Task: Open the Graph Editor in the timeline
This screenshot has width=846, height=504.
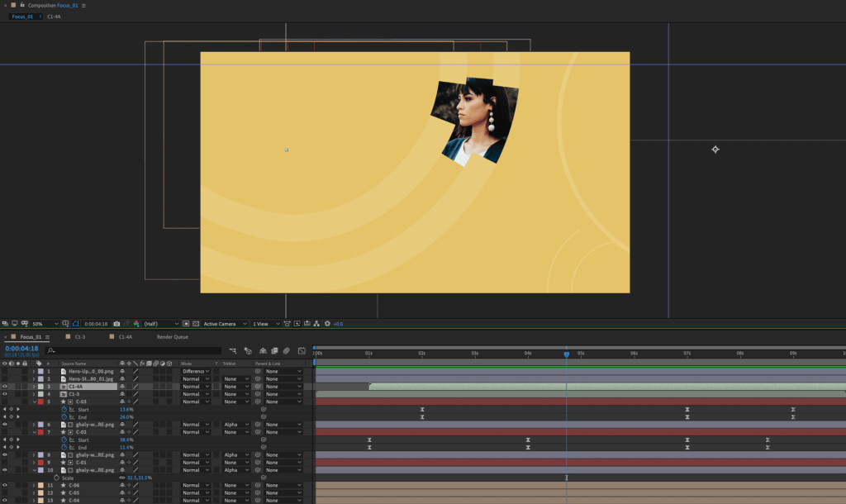Action: pos(302,351)
